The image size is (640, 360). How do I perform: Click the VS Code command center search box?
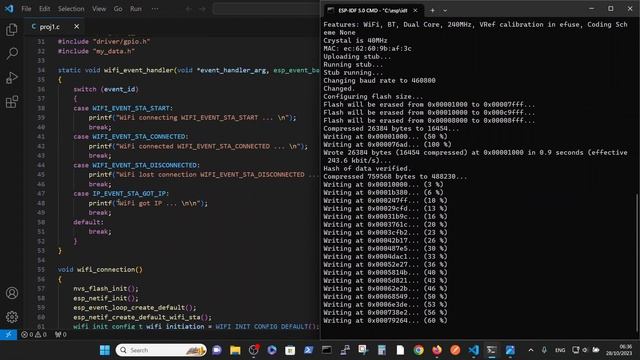[x=267, y=9]
